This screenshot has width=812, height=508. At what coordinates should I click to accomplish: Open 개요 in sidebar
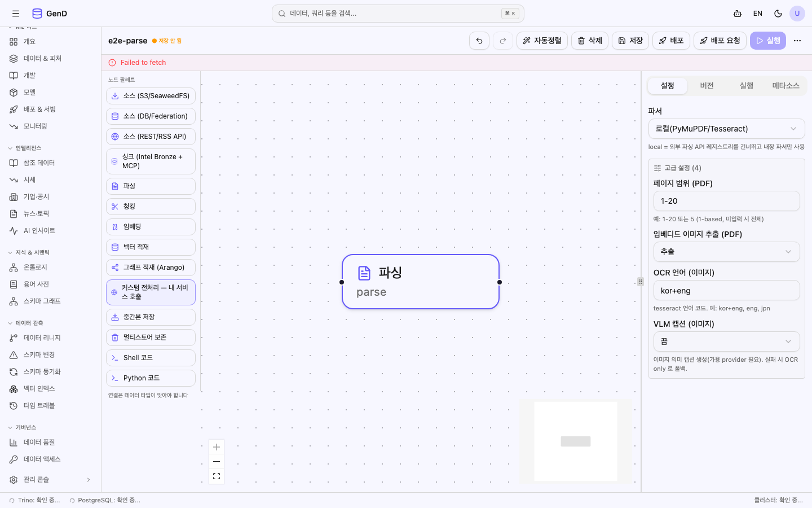click(51, 42)
